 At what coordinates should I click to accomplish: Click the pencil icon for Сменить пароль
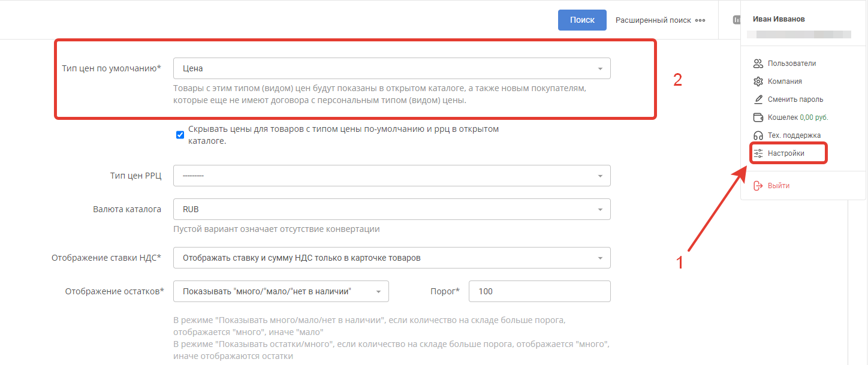click(x=758, y=99)
